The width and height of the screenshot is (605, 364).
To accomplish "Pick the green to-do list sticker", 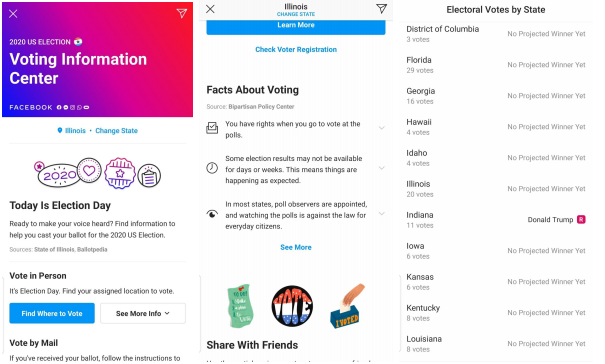I will pos(240,306).
